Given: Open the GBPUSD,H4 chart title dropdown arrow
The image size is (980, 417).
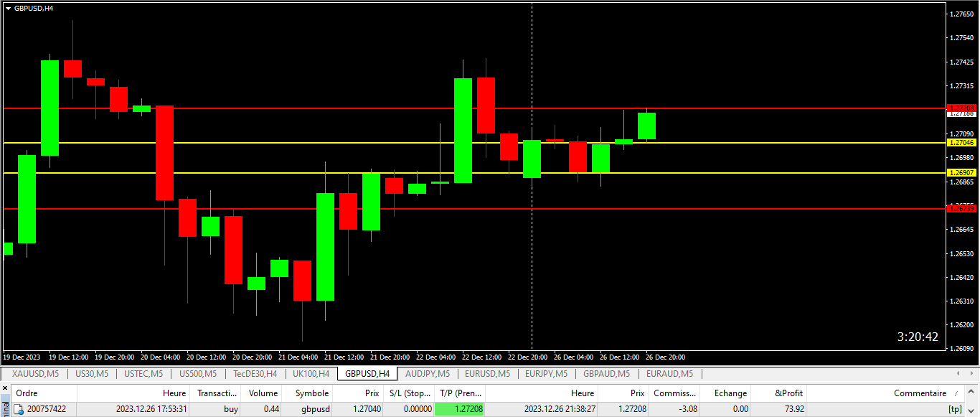Looking at the screenshot, I should click(8, 8).
